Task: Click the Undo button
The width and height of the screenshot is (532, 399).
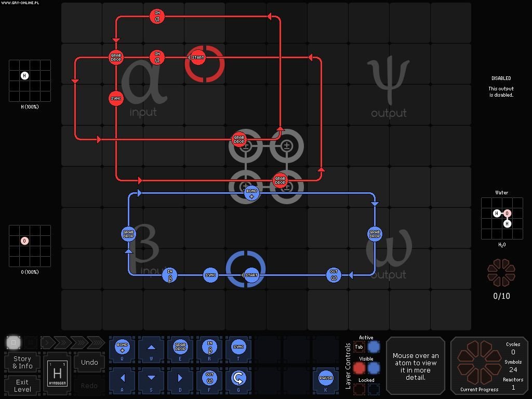Action: point(89,362)
